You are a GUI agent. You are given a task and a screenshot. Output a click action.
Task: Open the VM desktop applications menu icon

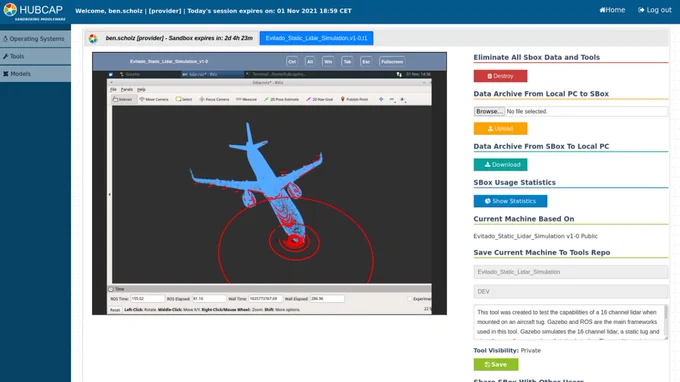111,74
